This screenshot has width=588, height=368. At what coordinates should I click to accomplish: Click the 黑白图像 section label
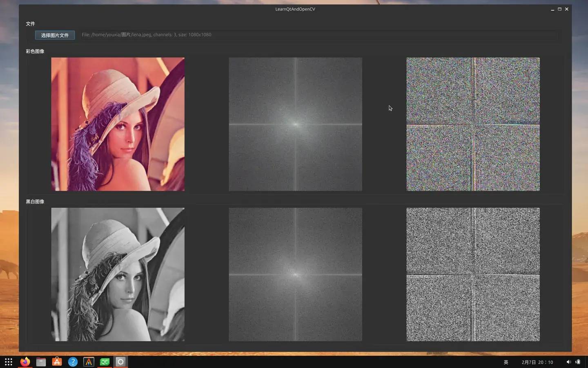(35, 202)
